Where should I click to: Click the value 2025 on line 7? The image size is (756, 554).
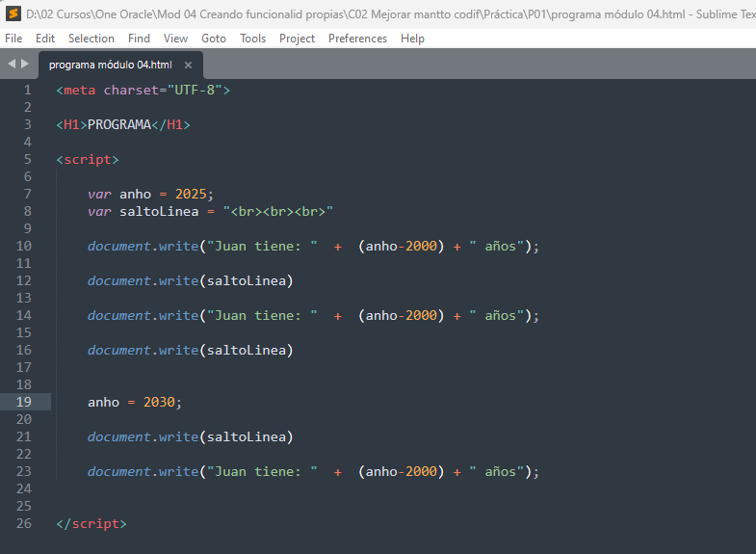191,195
